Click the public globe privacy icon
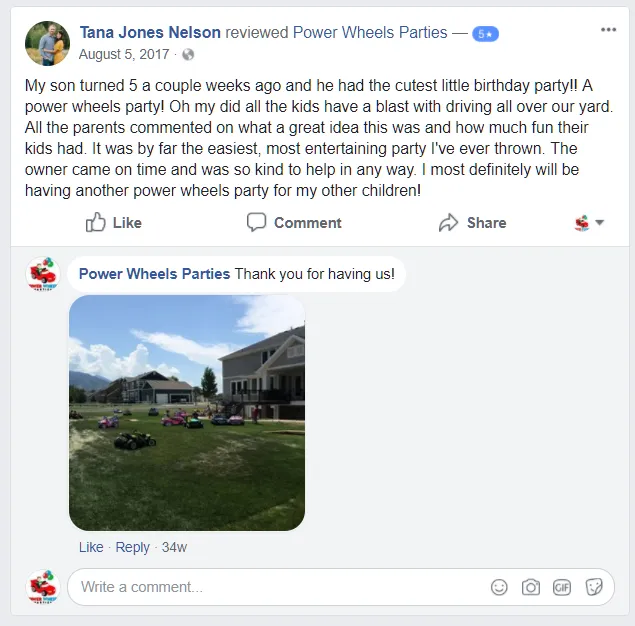 [188, 54]
